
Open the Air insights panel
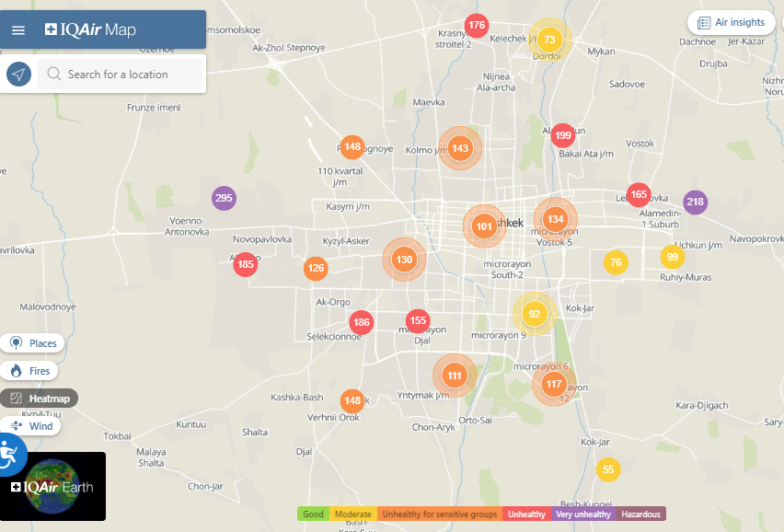[731, 23]
